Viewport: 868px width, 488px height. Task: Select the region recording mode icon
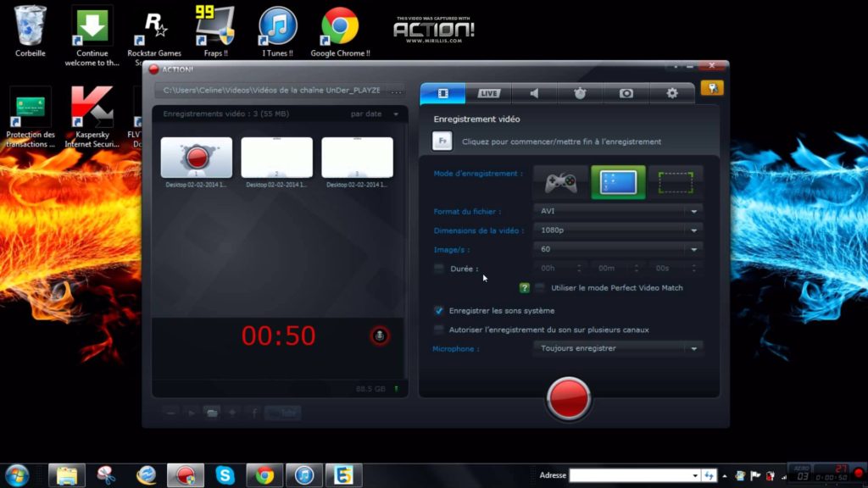[676, 180]
